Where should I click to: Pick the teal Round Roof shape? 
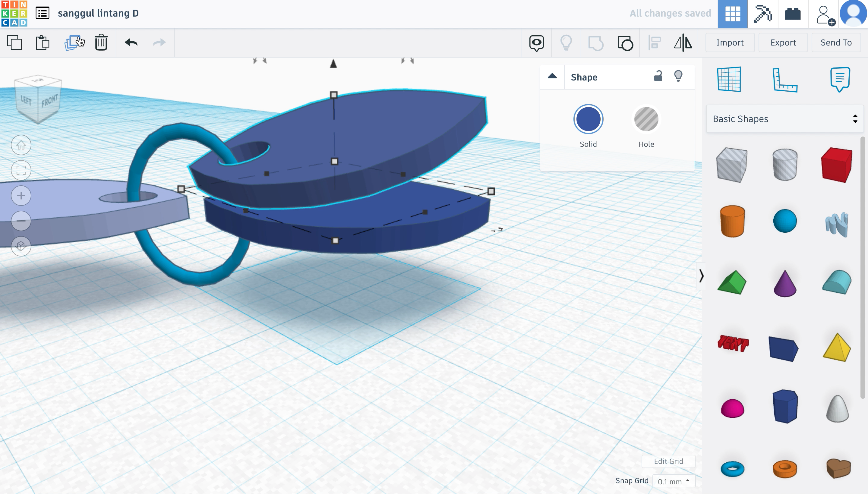click(x=837, y=282)
